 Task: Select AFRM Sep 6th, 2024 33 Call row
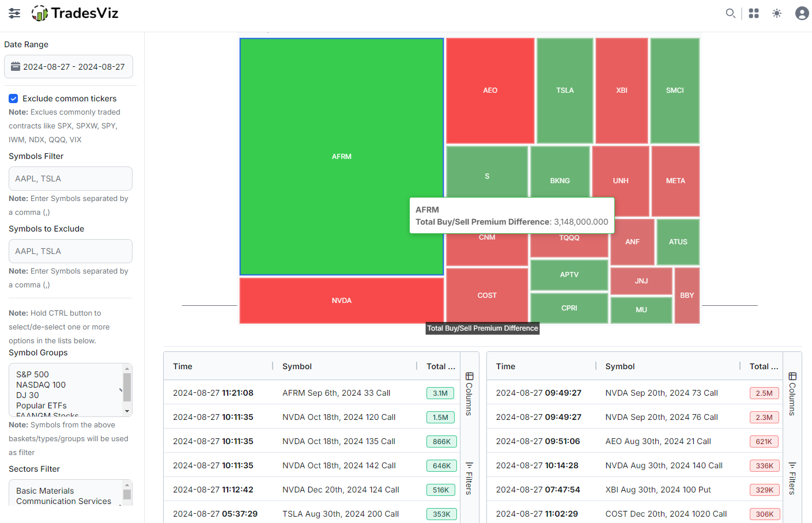pyautogui.click(x=312, y=393)
